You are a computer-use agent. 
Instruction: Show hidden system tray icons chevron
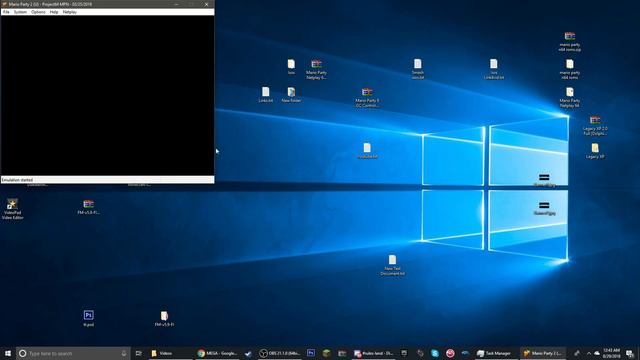pyautogui.click(x=589, y=353)
